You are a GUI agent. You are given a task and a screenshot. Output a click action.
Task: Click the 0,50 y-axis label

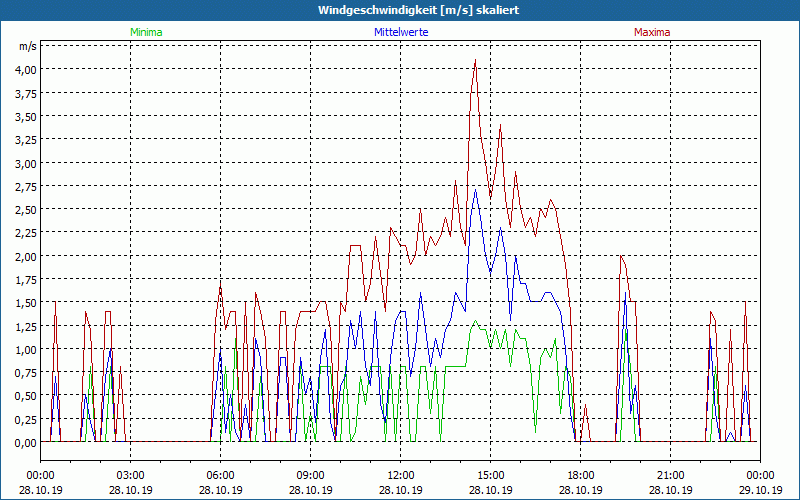click(x=25, y=396)
